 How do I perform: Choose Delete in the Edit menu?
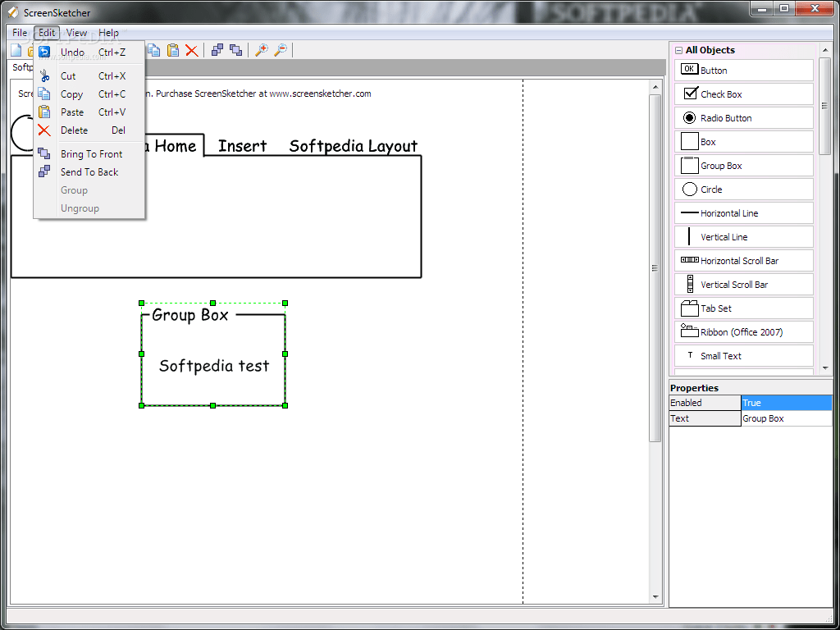click(x=89, y=130)
